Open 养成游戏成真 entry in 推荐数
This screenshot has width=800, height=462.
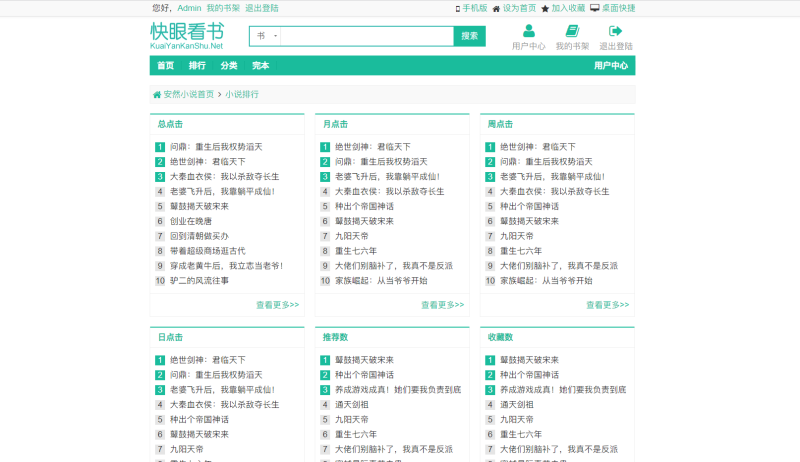point(398,390)
